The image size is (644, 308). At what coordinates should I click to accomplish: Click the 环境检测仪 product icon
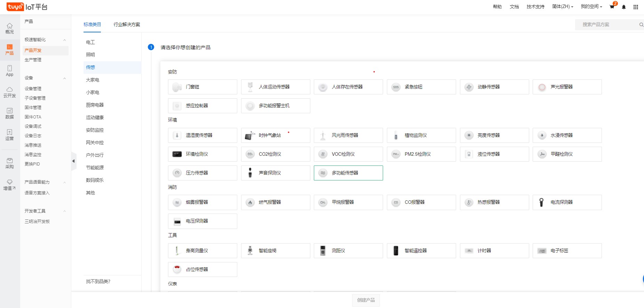click(177, 154)
